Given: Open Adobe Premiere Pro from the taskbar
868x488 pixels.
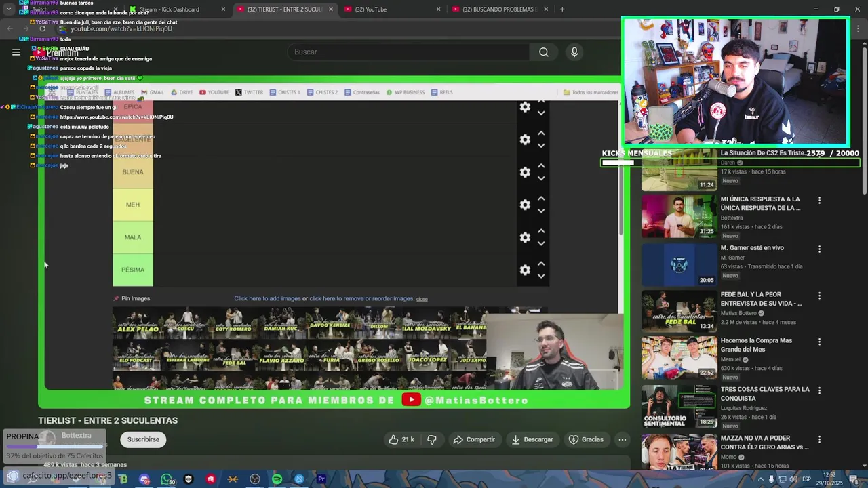Looking at the screenshot, I should pyautogui.click(x=321, y=479).
